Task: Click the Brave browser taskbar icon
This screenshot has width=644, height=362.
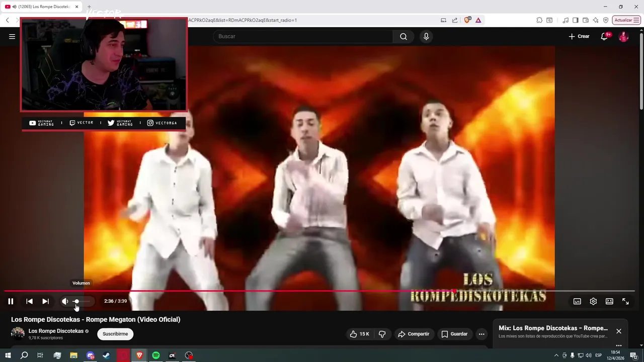Action: point(139,355)
